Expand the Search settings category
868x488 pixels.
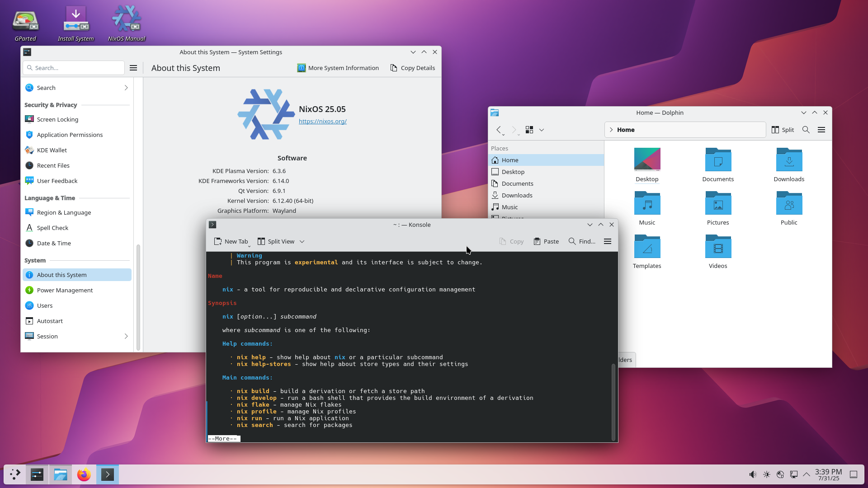pos(77,88)
